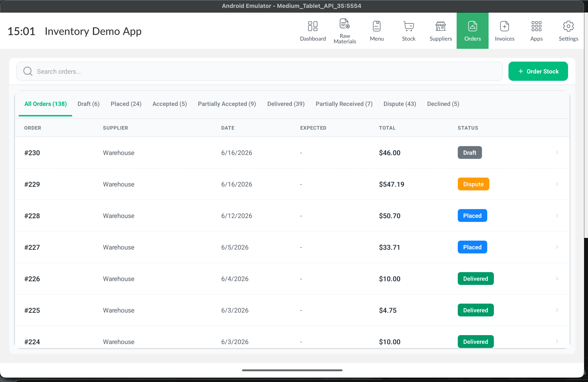
Task: Click the $50.70 total amount
Action: click(x=389, y=216)
